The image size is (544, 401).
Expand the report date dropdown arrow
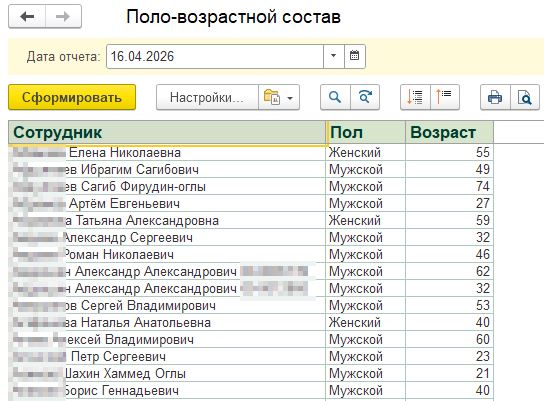[333, 56]
